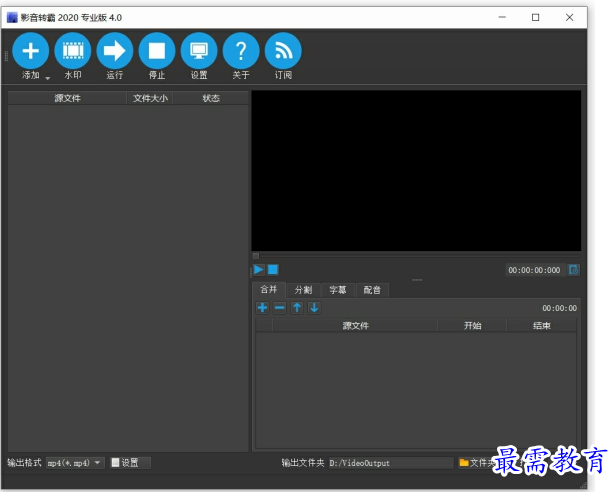Click the snapshot icon beside timecode
This screenshot has width=616, height=492.
574,270
